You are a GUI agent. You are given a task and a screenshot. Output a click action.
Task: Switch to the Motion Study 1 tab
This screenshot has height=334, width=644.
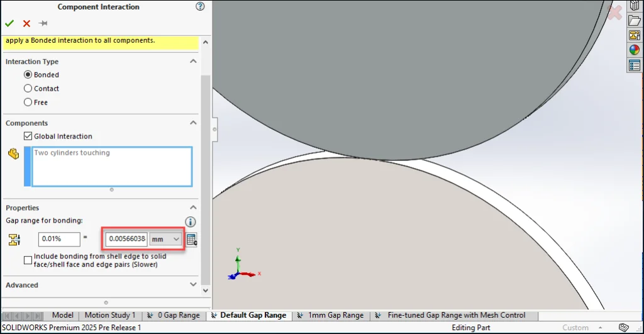[109, 315]
